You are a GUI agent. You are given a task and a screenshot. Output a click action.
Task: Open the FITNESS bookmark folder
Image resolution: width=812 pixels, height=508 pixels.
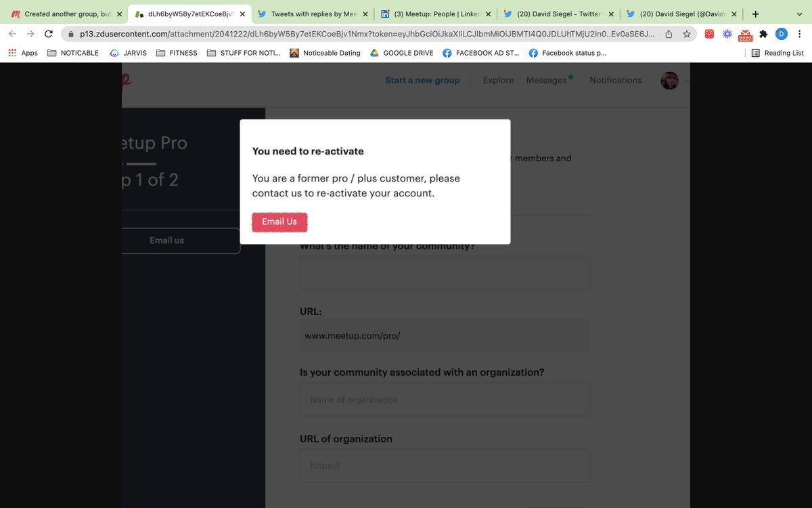(x=177, y=53)
